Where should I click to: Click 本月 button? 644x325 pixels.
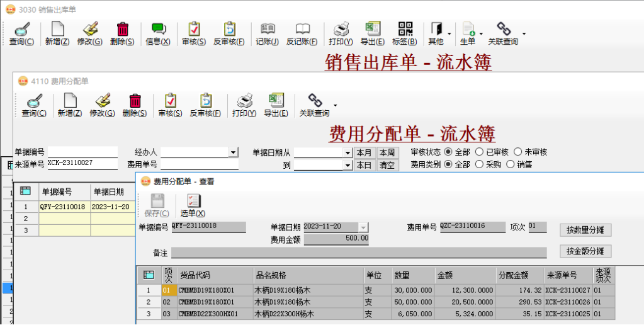pos(364,153)
